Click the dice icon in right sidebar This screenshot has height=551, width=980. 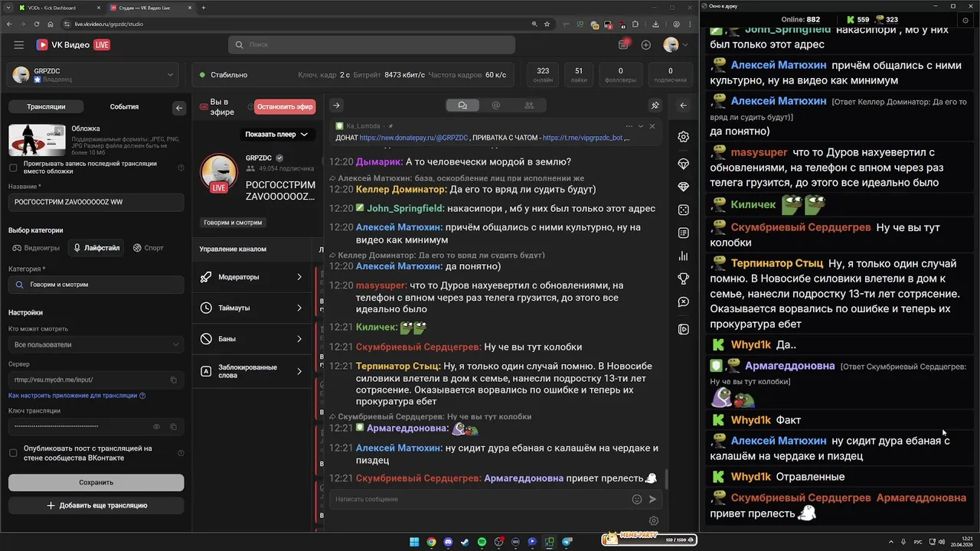[683, 210]
